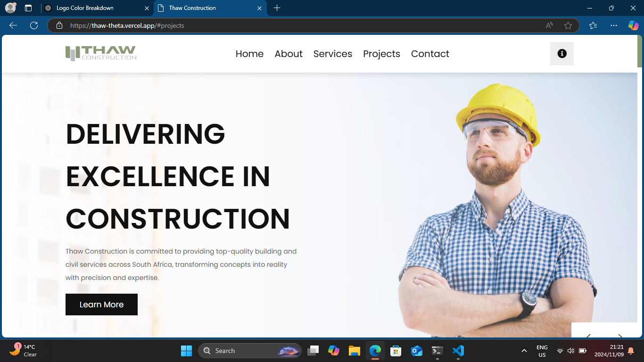Refresh the page with the reload icon
The image size is (644, 362).
34,25
